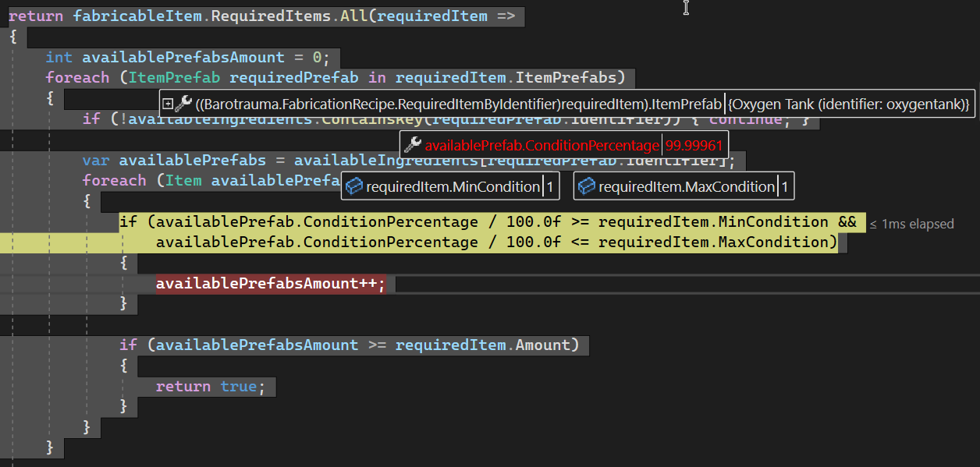
Task: Click the value 1 beside MaxCondition
Action: [x=786, y=186]
